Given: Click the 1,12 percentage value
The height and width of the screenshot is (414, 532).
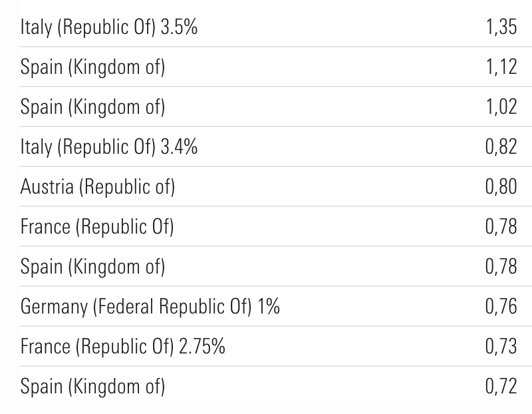Looking at the screenshot, I should pos(501,67).
